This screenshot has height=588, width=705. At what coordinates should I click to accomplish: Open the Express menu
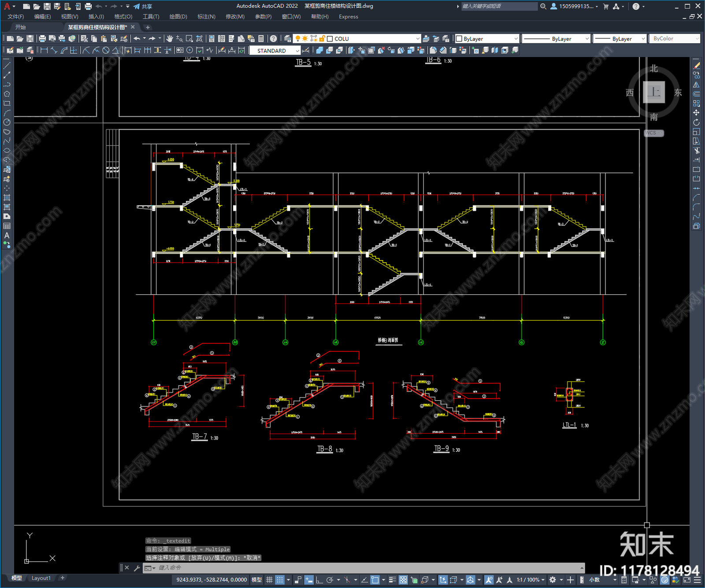(349, 17)
